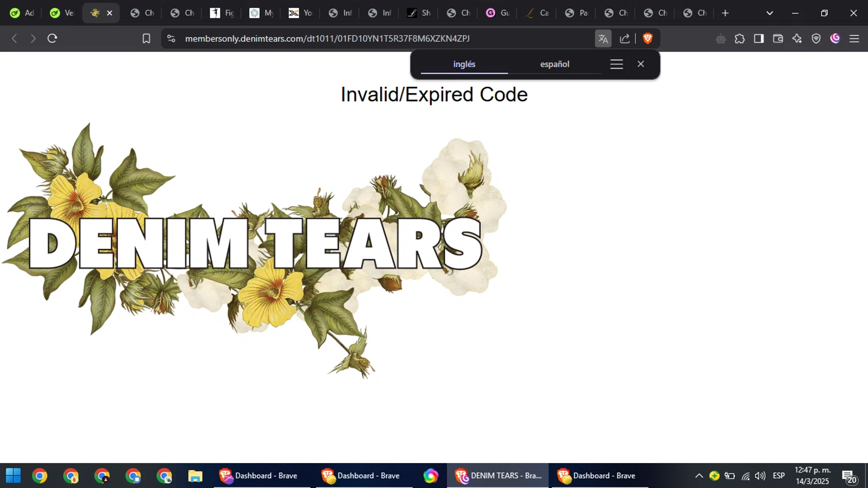Go back to previous page

[14, 39]
